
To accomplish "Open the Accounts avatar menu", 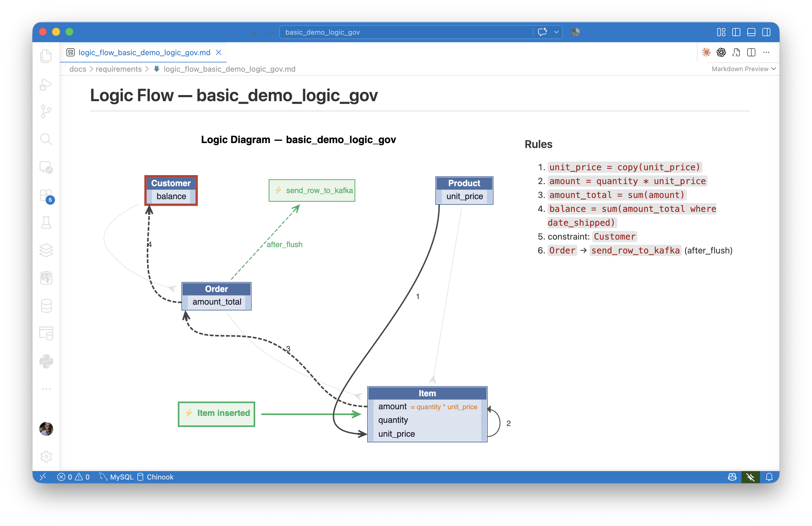I will coord(46,429).
